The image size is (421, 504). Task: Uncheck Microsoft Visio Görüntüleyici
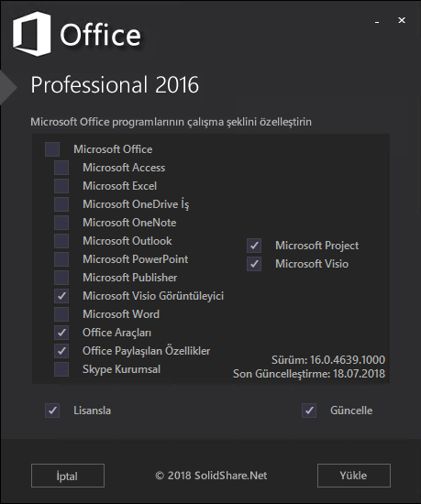(x=61, y=296)
